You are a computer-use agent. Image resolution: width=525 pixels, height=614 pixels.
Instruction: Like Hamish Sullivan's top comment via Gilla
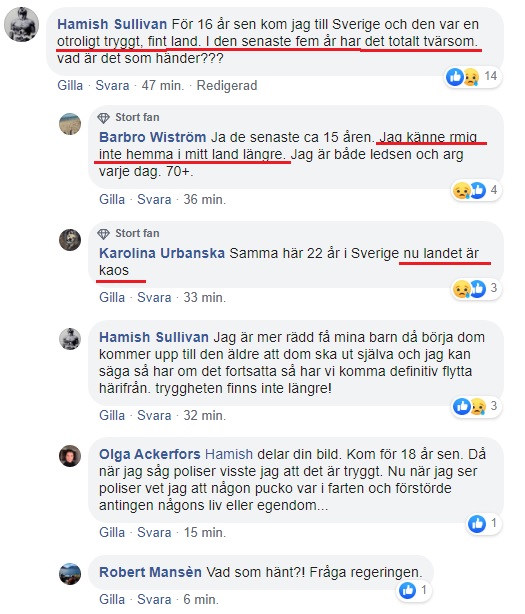click(x=70, y=85)
